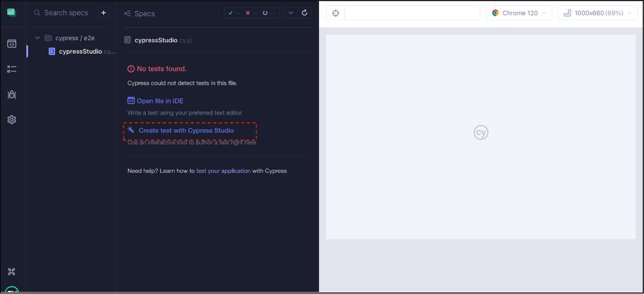The height and width of the screenshot is (294, 644).
Task: Click the selector playground crosshair icon
Action: (x=335, y=13)
